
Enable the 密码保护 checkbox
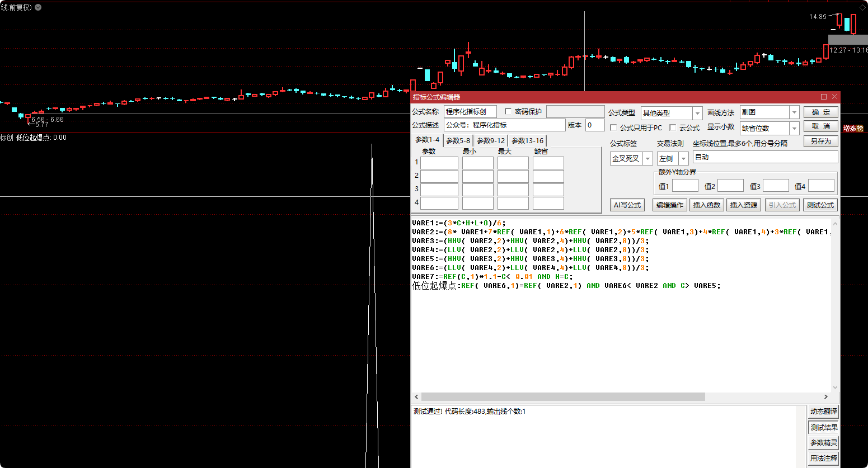[x=508, y=112]
